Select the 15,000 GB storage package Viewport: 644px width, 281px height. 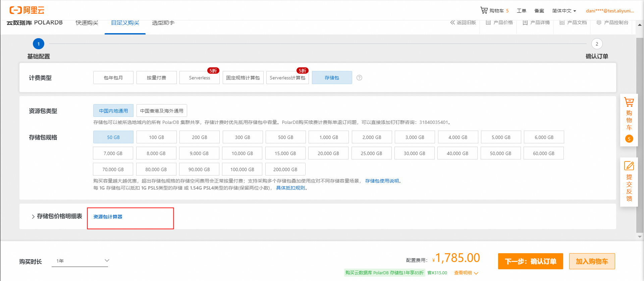click(285, 153)
